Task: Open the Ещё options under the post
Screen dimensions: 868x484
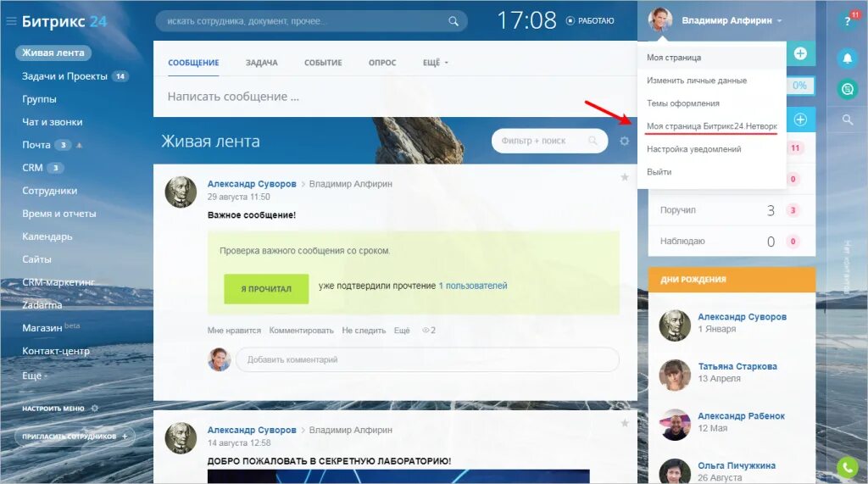Action: pos(402,330)
